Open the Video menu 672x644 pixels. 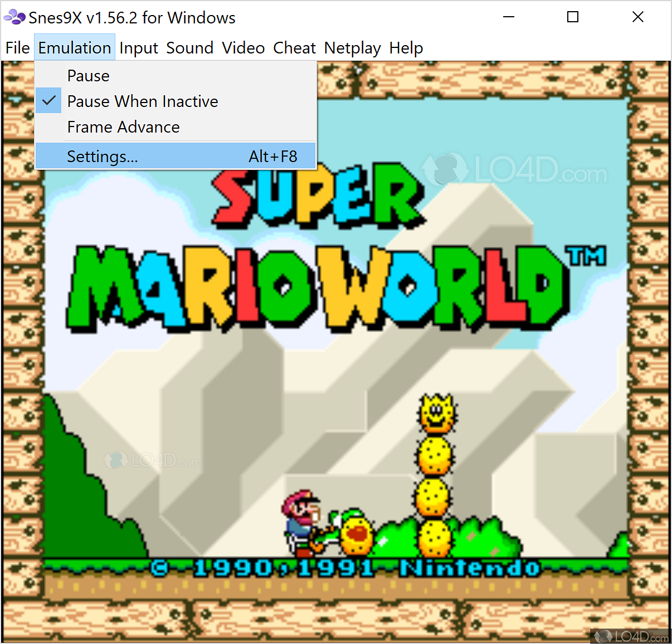243,48
